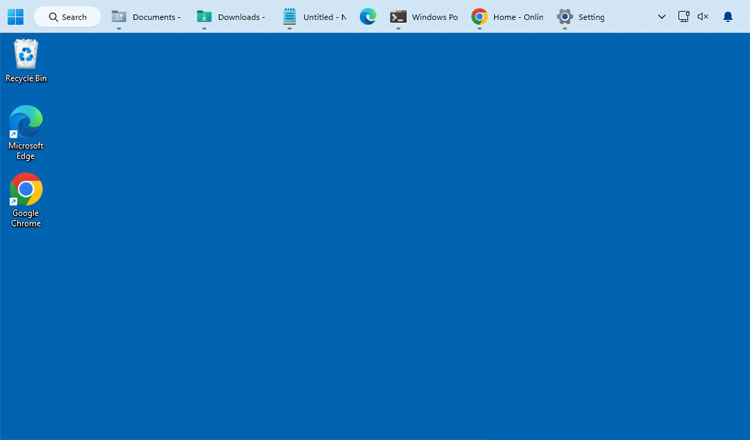
Task: Open the network display tray icon
Action: tap(684, 17)
